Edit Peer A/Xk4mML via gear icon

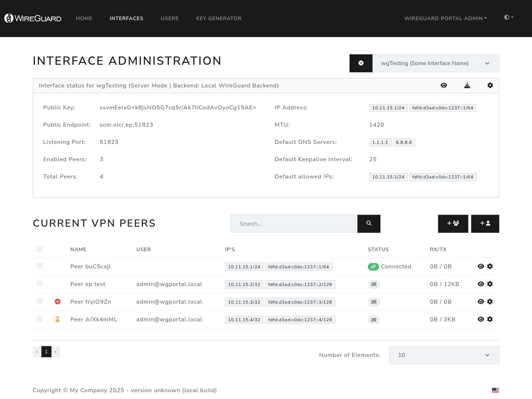[490, 319]
